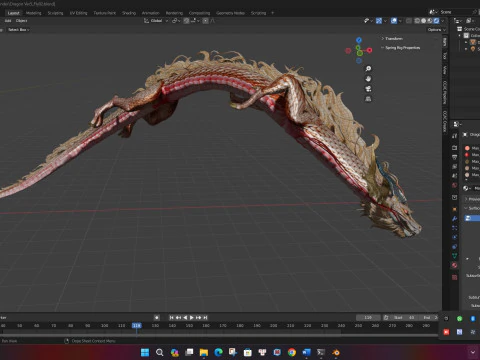Open Chrome from the Windows taskbar
480x360 pixels.
pos(292,352)
